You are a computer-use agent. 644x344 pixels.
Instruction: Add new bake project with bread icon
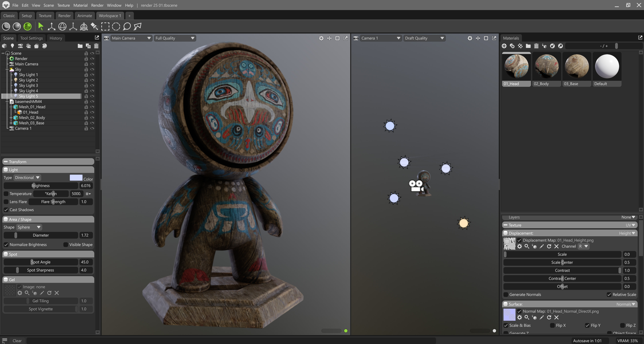click(37, 46)
